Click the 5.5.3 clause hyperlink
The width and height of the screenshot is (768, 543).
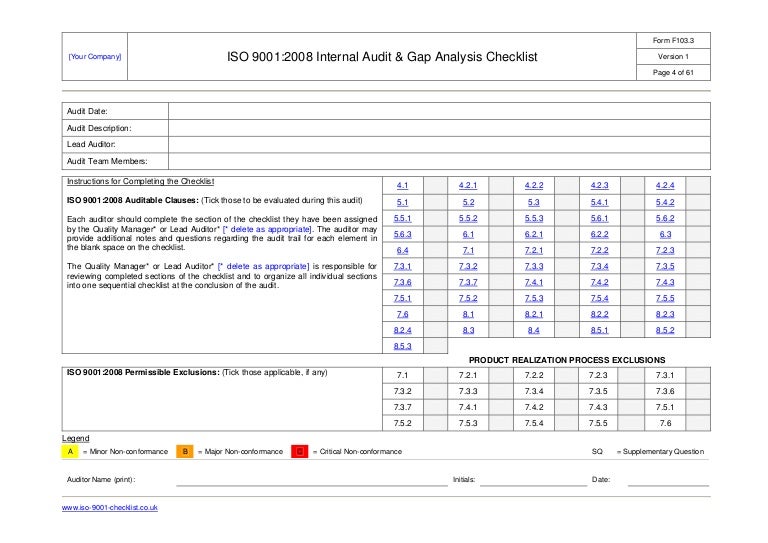coord(533,218)
